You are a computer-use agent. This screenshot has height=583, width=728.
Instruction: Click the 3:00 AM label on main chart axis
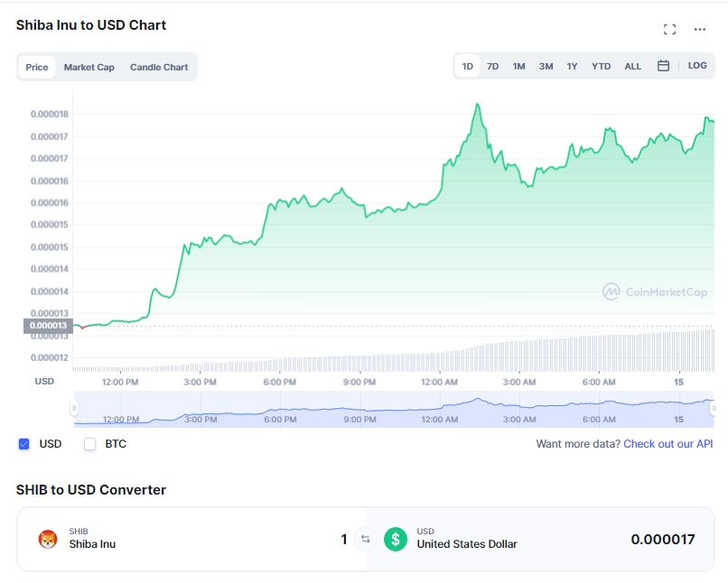519,382
